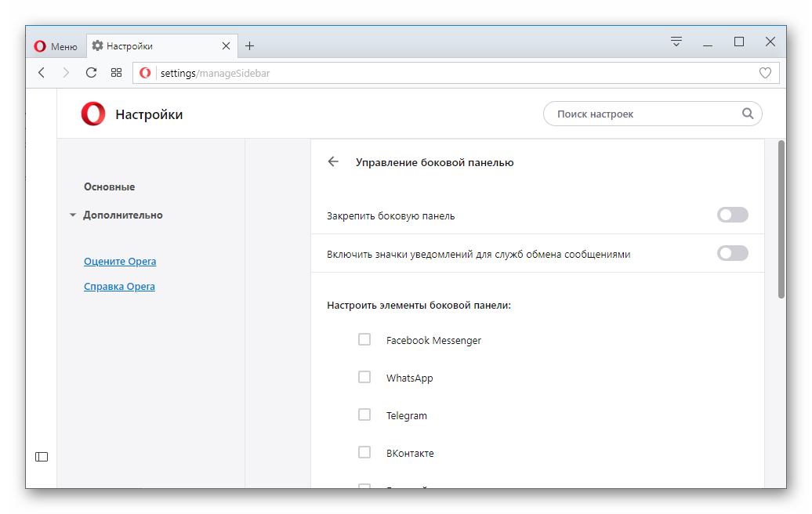The image size is (812, 514).
Task: Open the Opera Меню button
Action: point(56,46)
